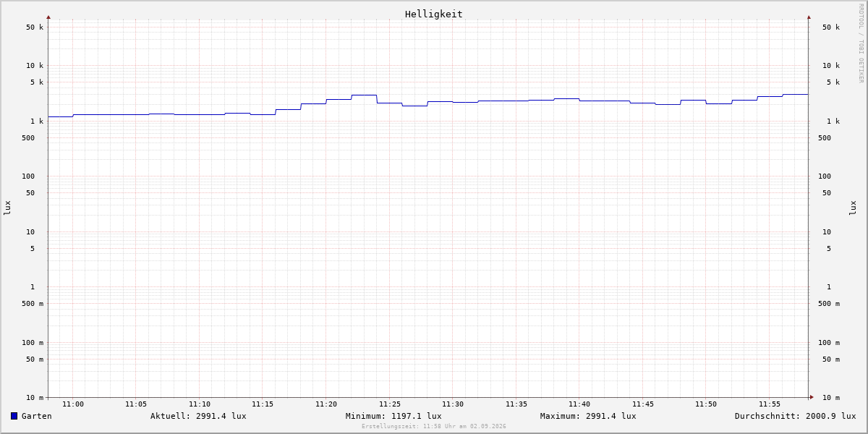Click the red arrow atop left y-axis
The height and width of the screenshot is (434, 868).
(x=48, y=17)
